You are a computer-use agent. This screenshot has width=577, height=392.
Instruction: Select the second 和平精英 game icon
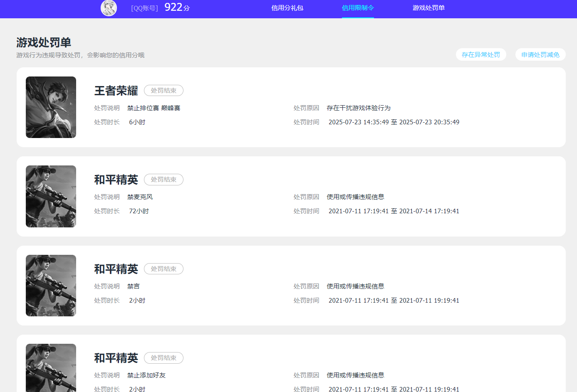click(51, 285)
